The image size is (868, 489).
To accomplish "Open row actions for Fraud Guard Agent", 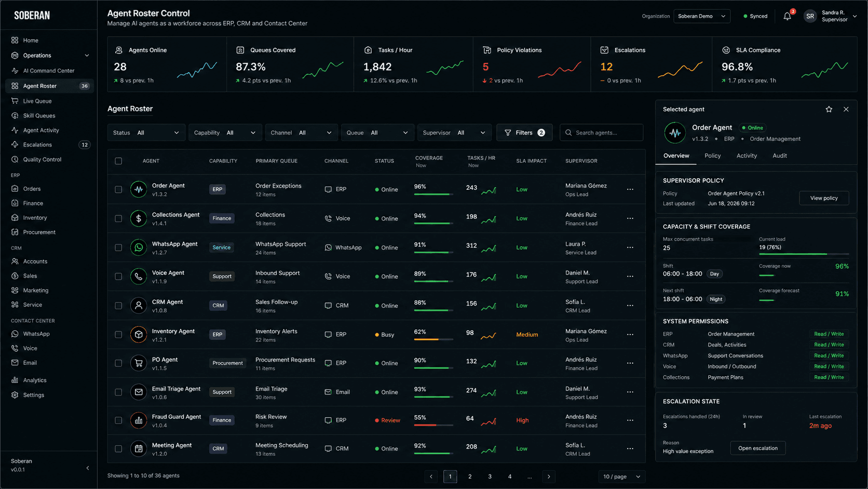I will (x=630, y=420).
